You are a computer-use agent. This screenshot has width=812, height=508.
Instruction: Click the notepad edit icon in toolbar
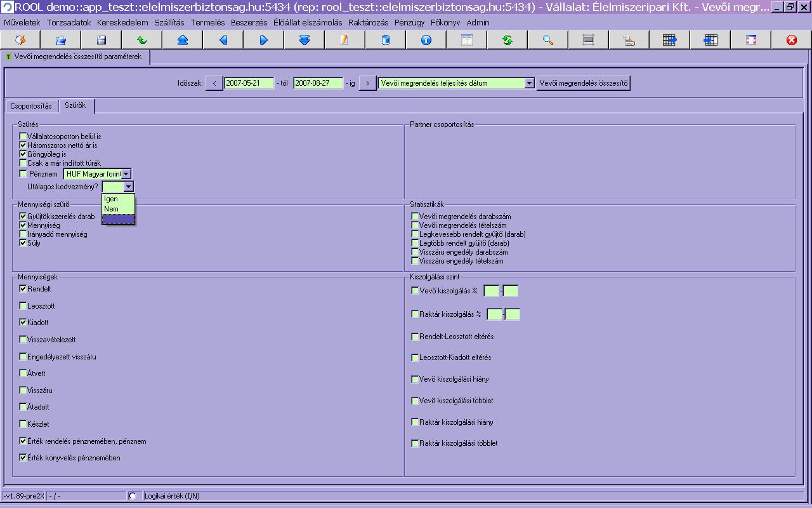[344, 40]
